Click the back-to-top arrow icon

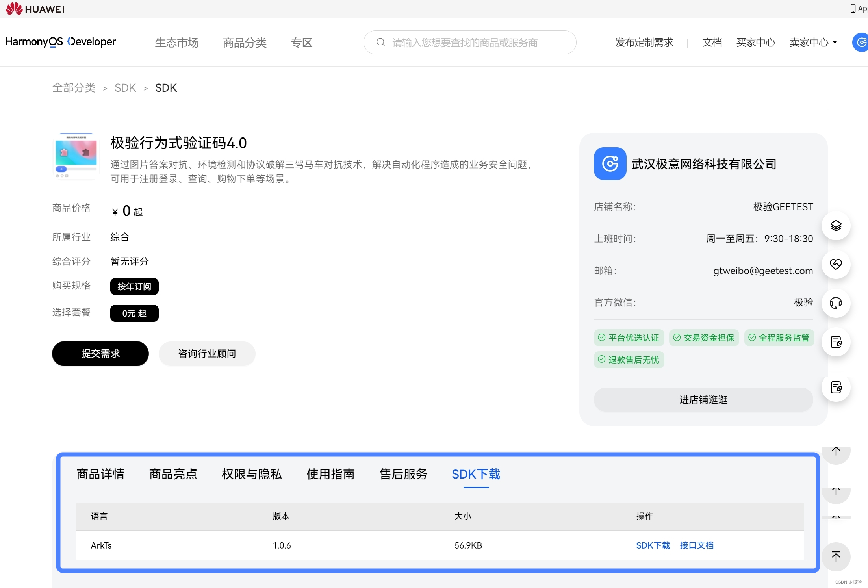[836, 556]
